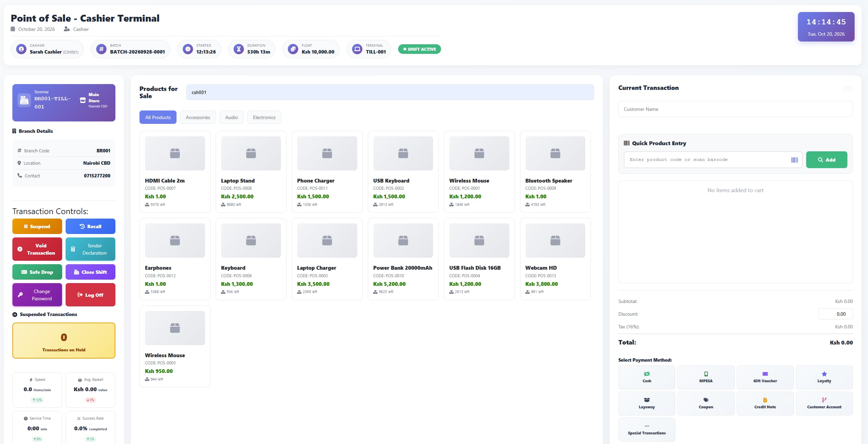This screenshot has width=868, height=444.
Task: Select Coupon payment method
Action: pos(706,403)
